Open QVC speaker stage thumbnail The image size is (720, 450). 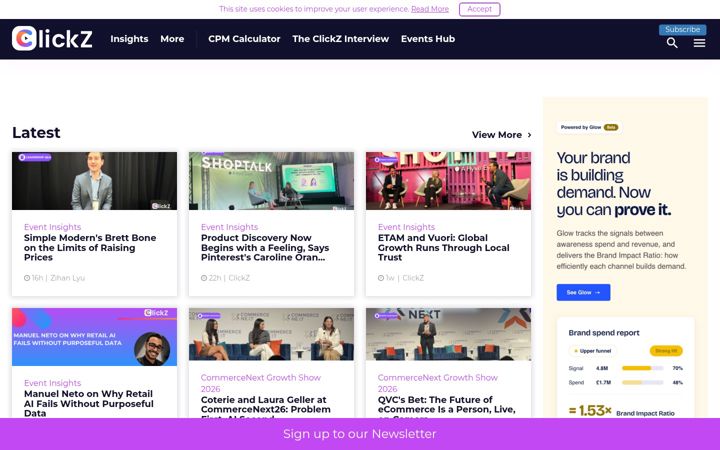click(448, 334)
